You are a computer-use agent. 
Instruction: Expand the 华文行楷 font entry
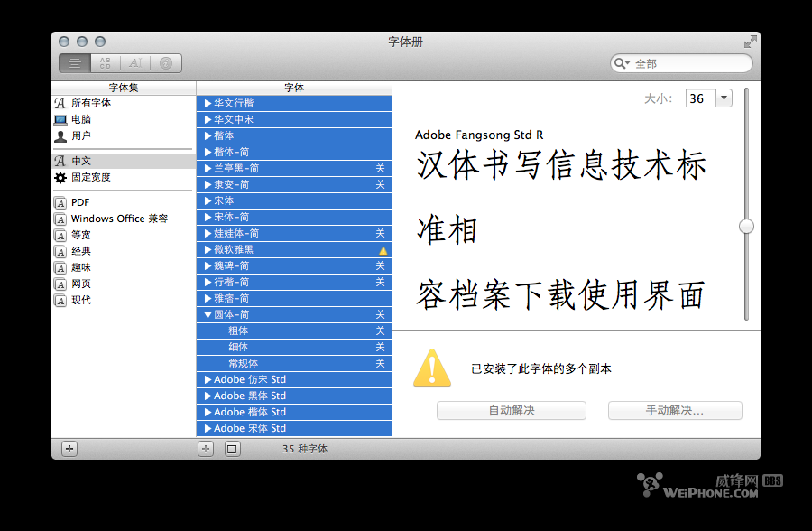click(x=208, y=102)
